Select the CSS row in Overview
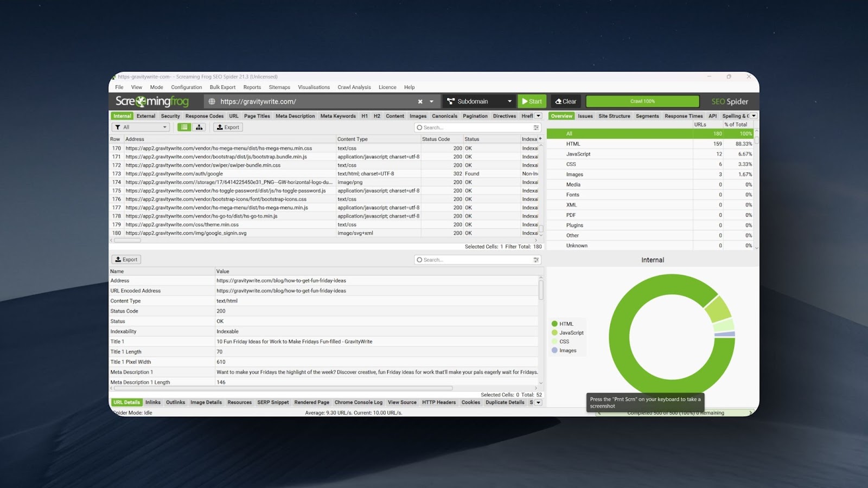The image size is (868, 488). point(650,164)
